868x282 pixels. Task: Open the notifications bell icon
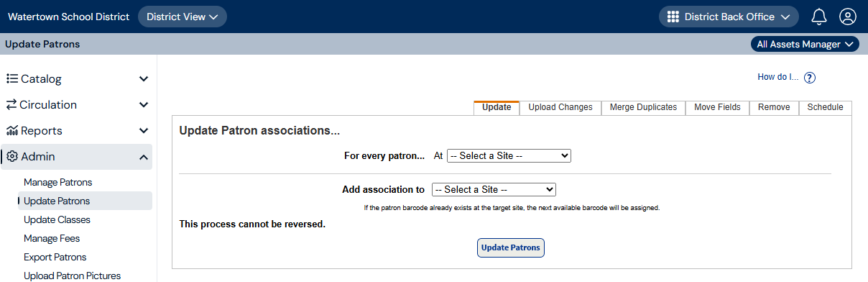coord(819,17)
